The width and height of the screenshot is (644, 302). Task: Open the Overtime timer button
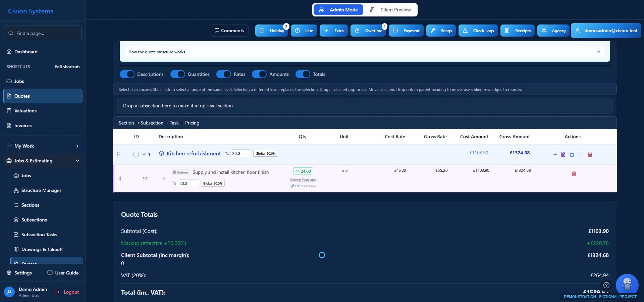point(368,31)
